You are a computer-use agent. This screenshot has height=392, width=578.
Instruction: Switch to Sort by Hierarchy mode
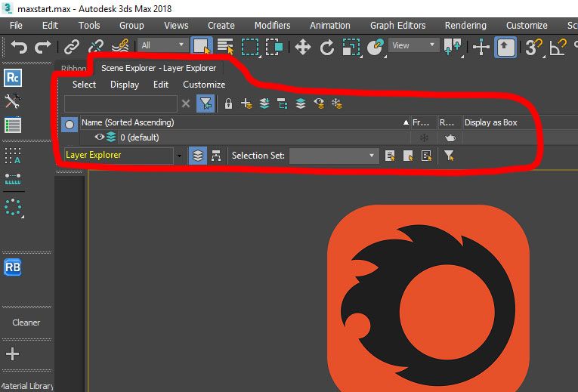[x=216, y=156]
